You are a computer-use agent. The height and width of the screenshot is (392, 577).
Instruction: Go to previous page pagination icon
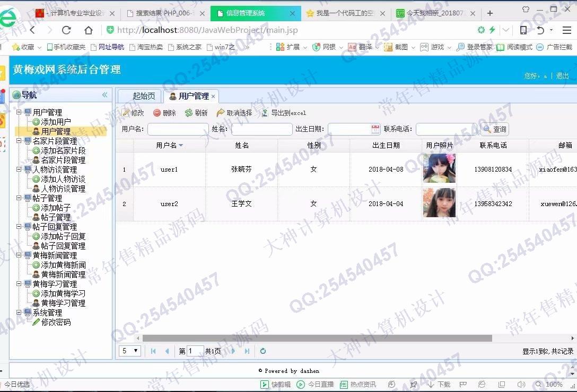167,351
